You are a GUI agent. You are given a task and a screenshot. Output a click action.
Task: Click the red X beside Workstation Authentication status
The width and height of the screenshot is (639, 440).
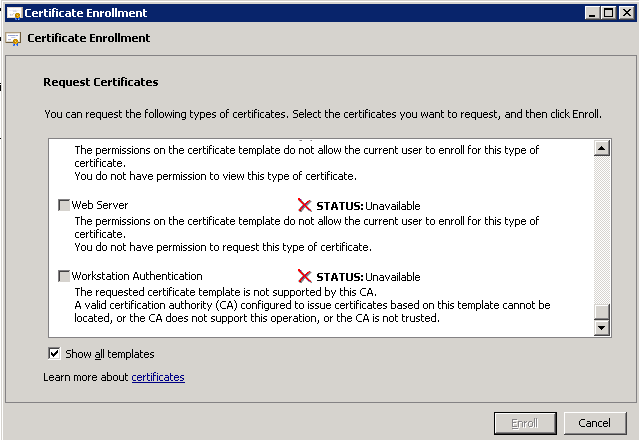[304, 276]
